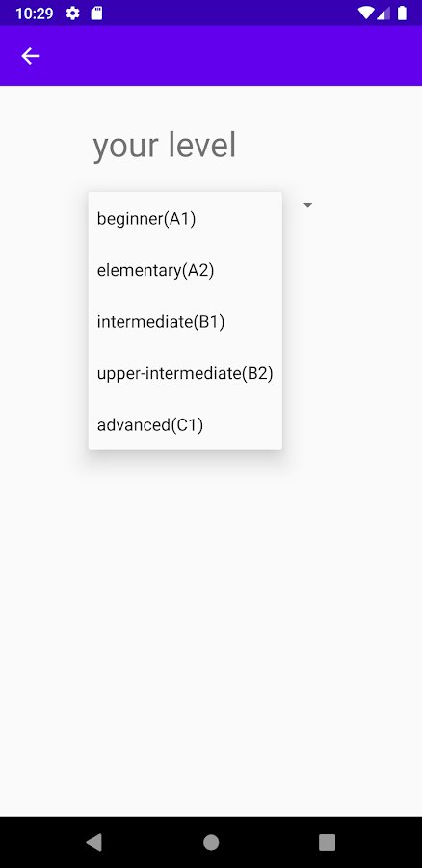Tap the battery indicator icon
The image size is (422, 868).
tap(402, 14)
